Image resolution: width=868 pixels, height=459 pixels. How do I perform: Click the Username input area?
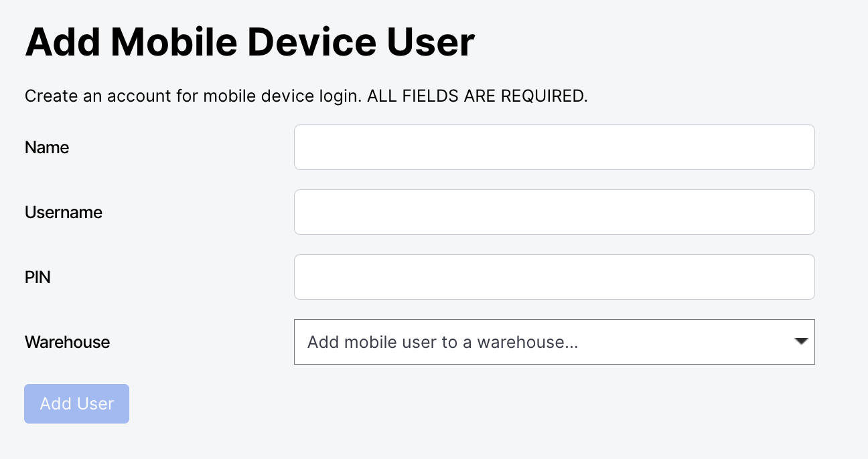pyautogui.click(x=554, y=212)
